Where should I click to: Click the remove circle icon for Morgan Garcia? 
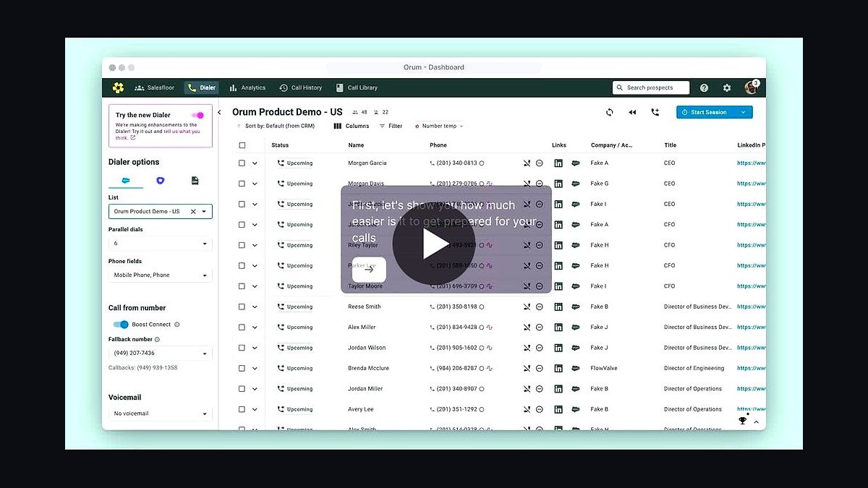pos(540,163)
